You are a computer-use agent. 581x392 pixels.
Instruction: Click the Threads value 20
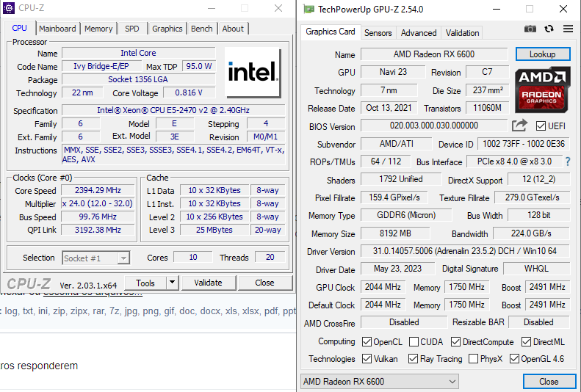pyautogui.click(x=270, y=257)
